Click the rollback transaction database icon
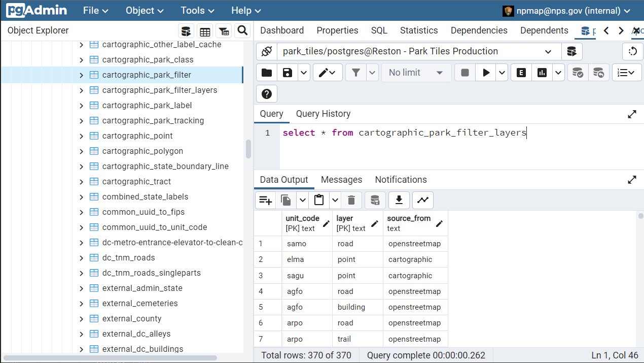This screenshot has width=644, height=363. click(598, 73)
